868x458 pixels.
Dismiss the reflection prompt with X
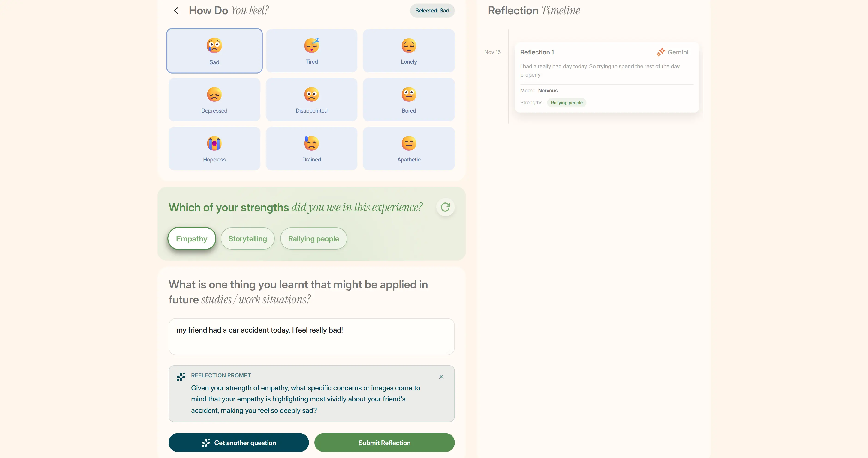[x=441, y=377]
